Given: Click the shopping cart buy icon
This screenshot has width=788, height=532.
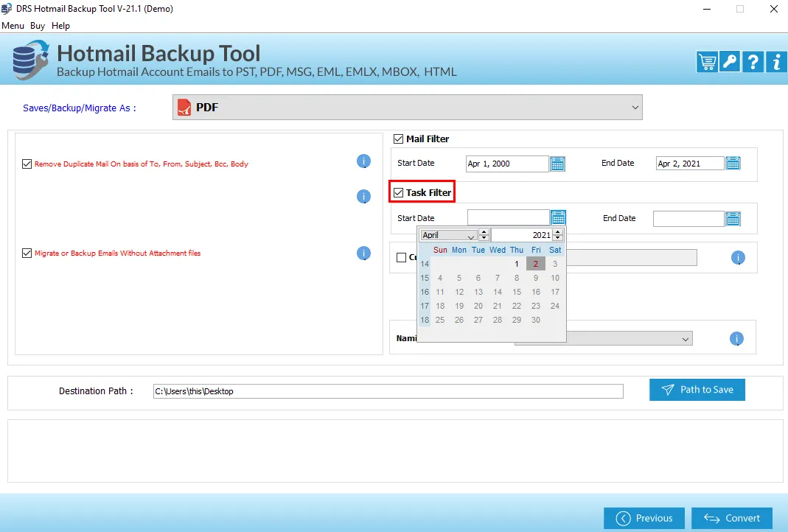Looking at the screenshot, I should click(707, 63).
